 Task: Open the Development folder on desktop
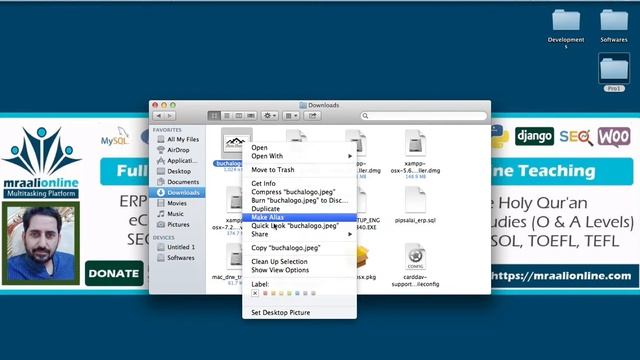[566, 20]
